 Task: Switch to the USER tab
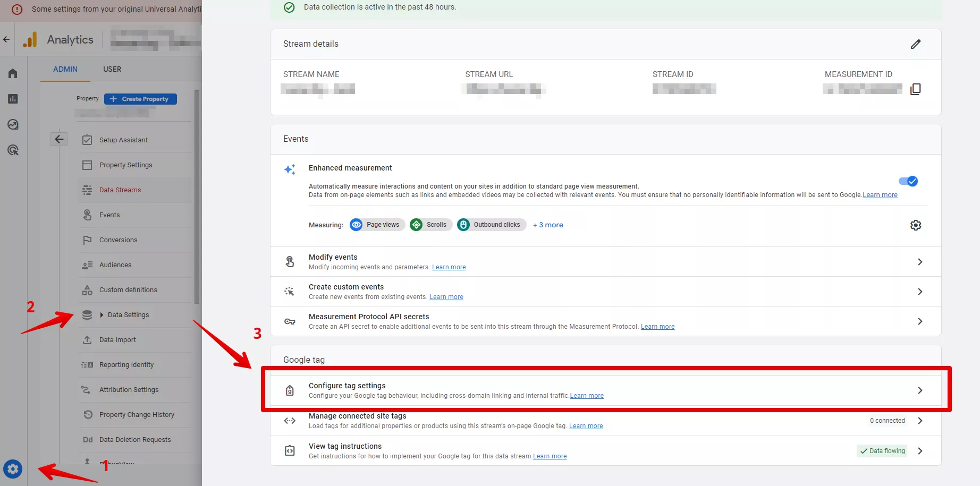click(112, 69)
